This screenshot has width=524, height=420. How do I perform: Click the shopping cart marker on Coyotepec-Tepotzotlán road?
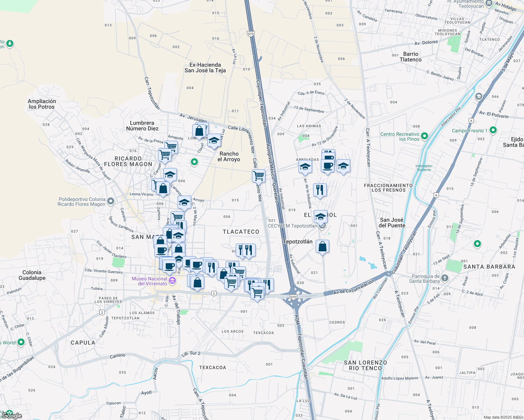258,176
